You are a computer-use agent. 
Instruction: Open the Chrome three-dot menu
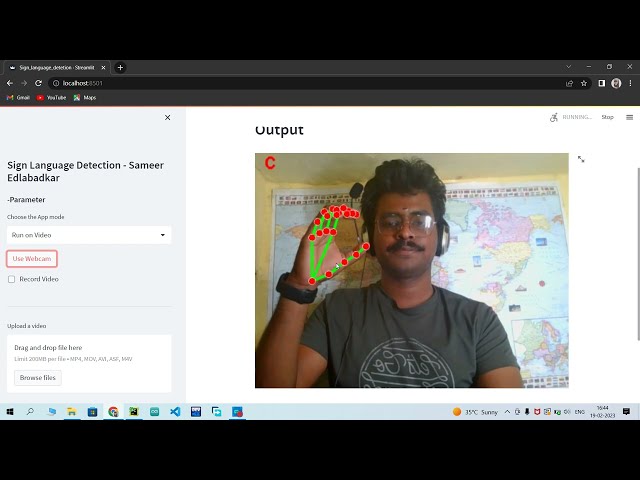[631, 83]
